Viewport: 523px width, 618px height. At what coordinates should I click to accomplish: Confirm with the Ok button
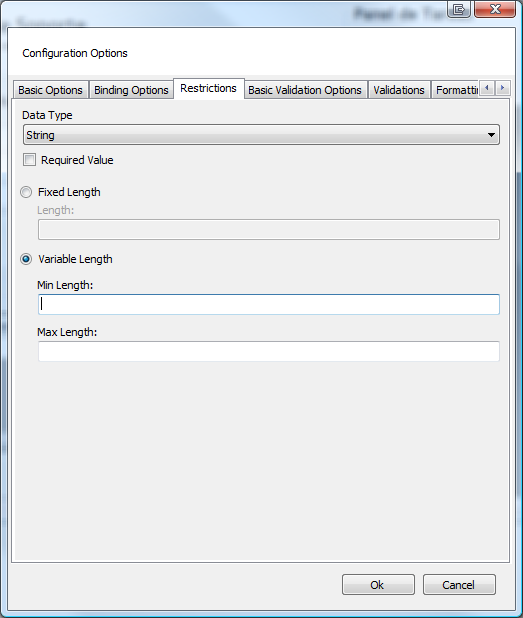[378, 584]
